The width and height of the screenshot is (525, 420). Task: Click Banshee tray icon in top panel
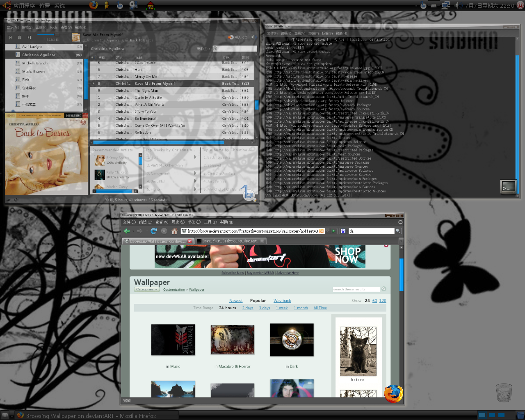pyautogui.click(x=423, y=5)
